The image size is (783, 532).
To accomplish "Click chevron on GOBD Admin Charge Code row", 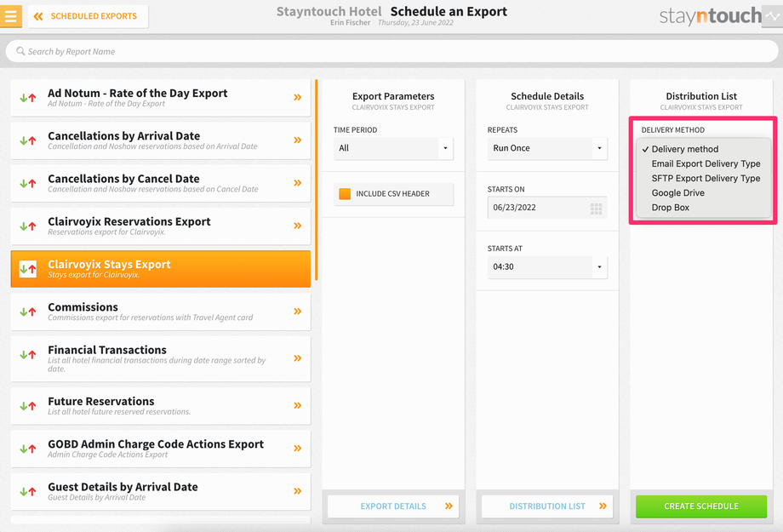I will pyautogui.click(x=298, y=448).
